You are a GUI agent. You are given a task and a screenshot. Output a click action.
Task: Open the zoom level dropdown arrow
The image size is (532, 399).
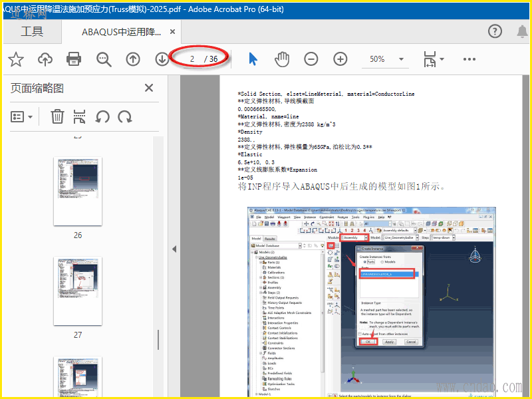pyautogui.click(x=401, y=59)
